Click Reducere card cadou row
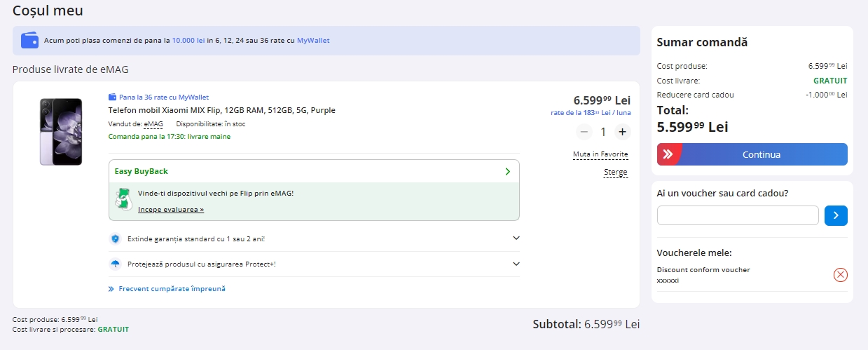868x350 pixels. pyautogui.click(x=752, y=95)
